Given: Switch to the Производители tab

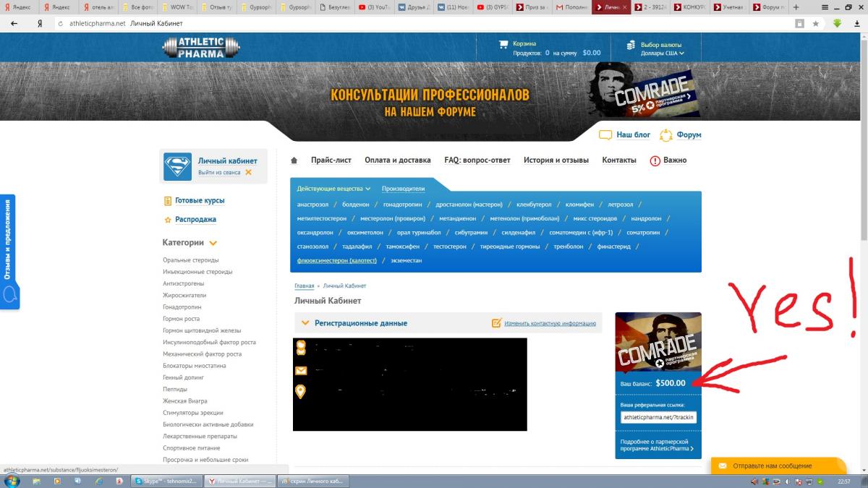Looking at the screenshot, I should click(x=403, y=189).
